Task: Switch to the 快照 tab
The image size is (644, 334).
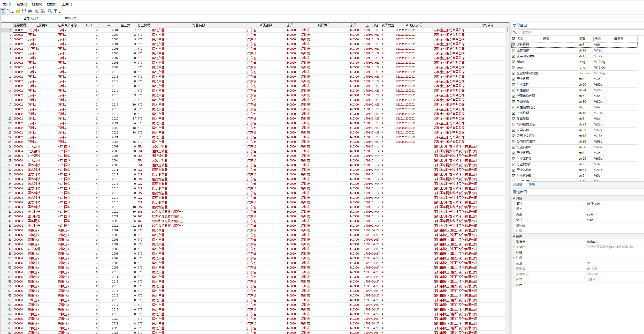Action: (x=532, y=184)
